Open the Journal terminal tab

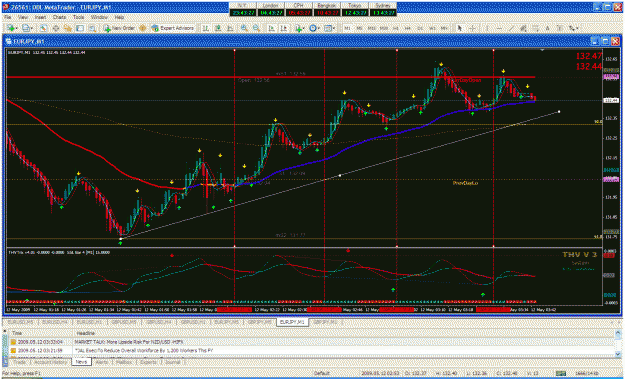(x=173, y=362)
